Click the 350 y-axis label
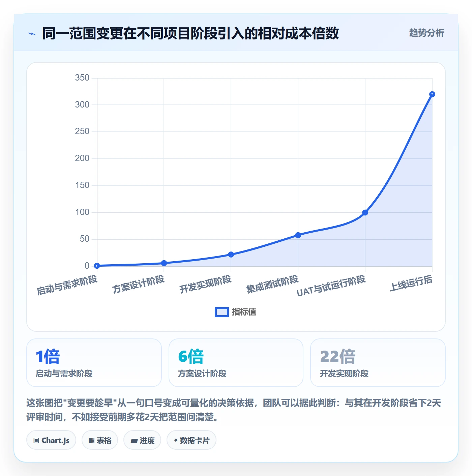 pyautogui.click(x=82, y=78)
